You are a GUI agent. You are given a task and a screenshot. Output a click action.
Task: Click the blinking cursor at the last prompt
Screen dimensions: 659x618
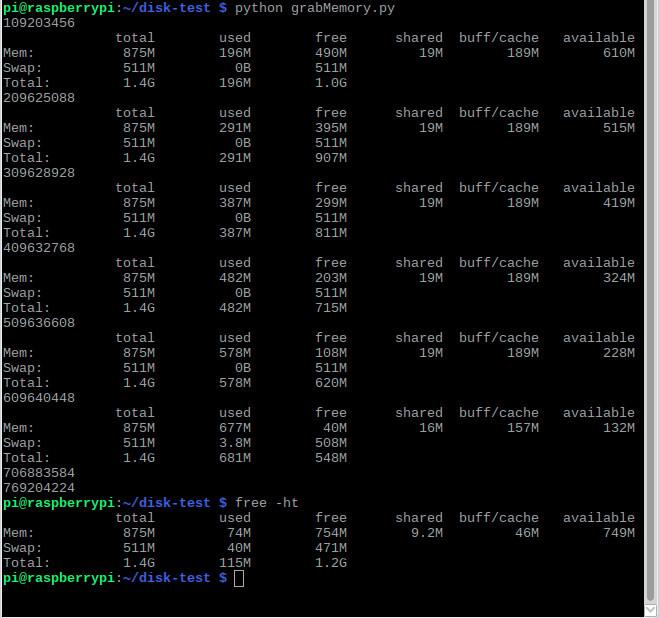click(x=238, y=578)
